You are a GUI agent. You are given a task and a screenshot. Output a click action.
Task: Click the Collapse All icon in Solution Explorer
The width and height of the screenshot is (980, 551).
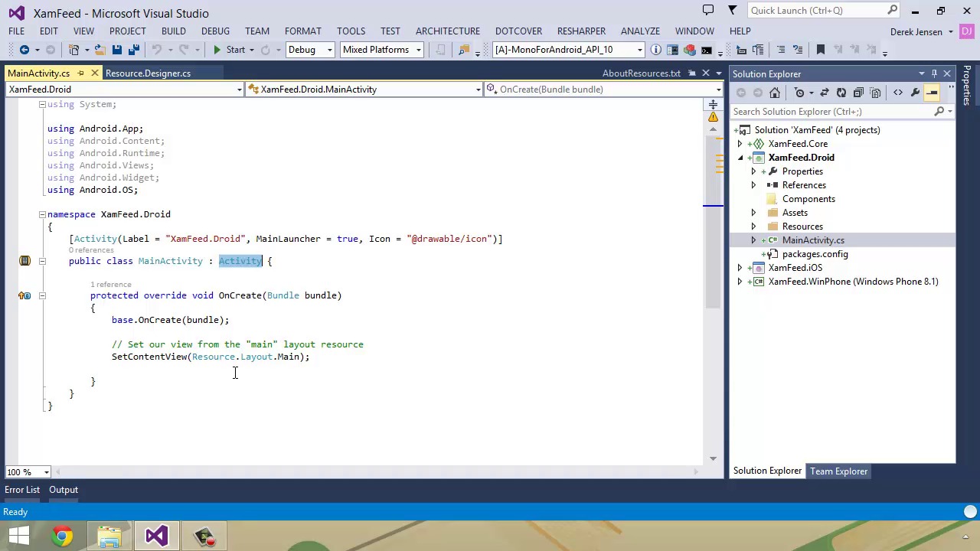(858, 93)
